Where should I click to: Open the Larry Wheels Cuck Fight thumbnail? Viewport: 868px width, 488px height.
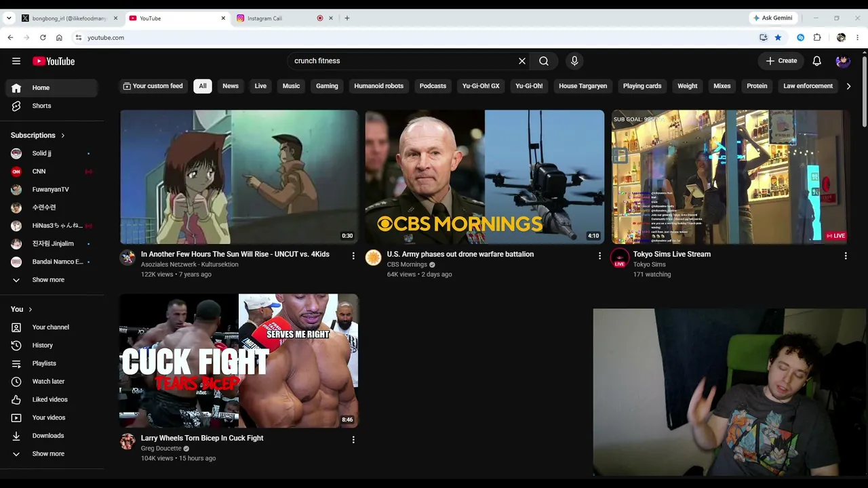click(239, 361)
